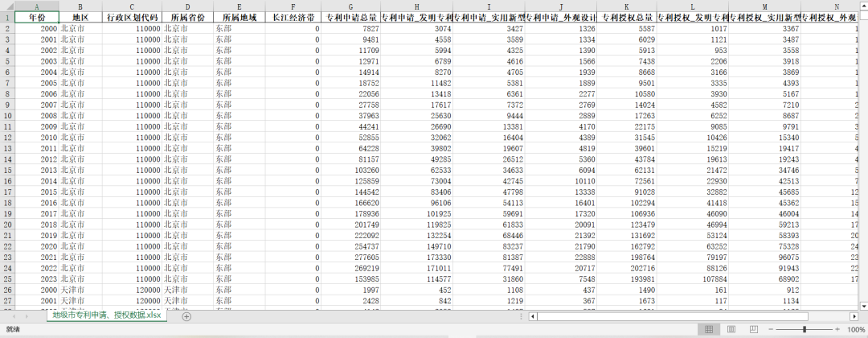868x338 pixels.
Task: Select the 长江经济带 header cell
Action: click(x=293, y=17)
